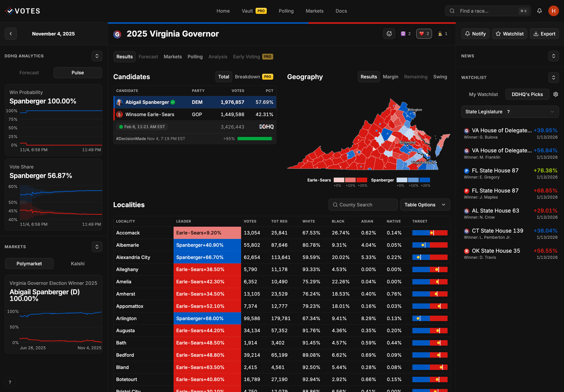The height and width of the screenshot is (392, 564).
Task: Click the search magnifier in Find a race
Action: tap(452, 11)
